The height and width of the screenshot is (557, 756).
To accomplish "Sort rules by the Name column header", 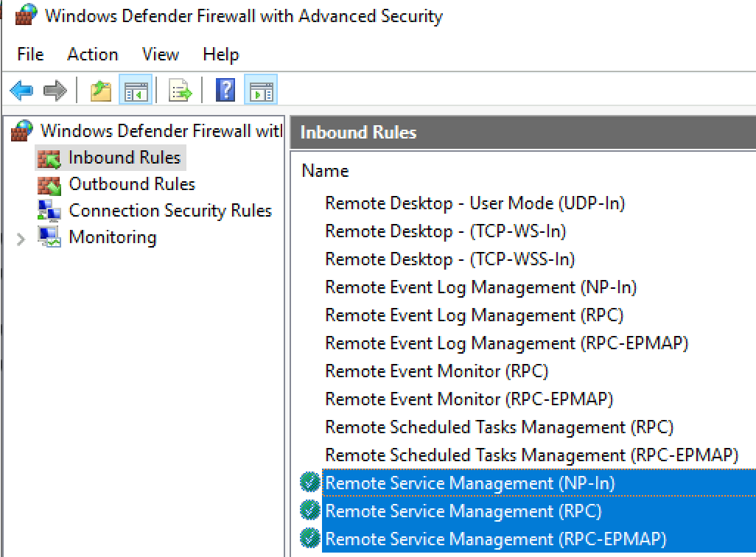I will (325, 171).
